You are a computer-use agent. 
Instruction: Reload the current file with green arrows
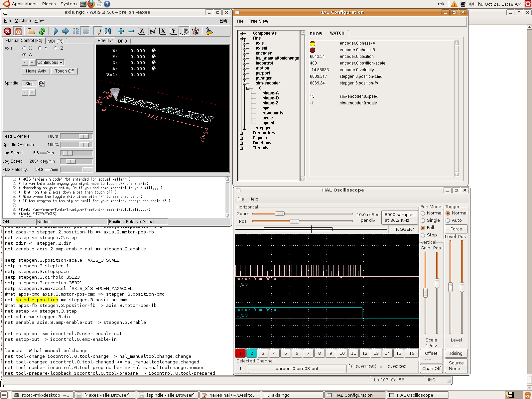click(x=42, y=31)
